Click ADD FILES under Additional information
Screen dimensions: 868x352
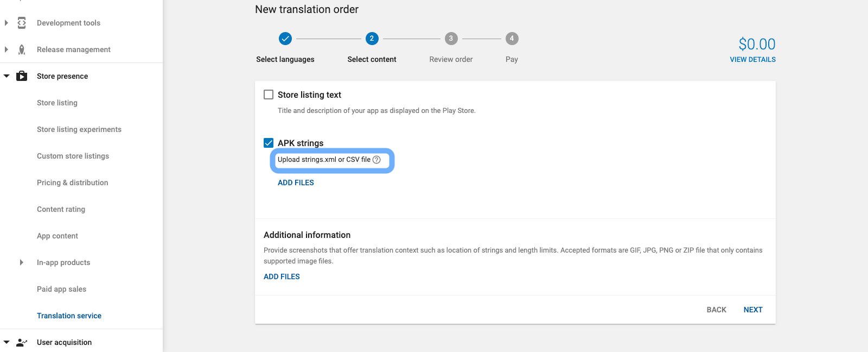[x=282, y=276]
